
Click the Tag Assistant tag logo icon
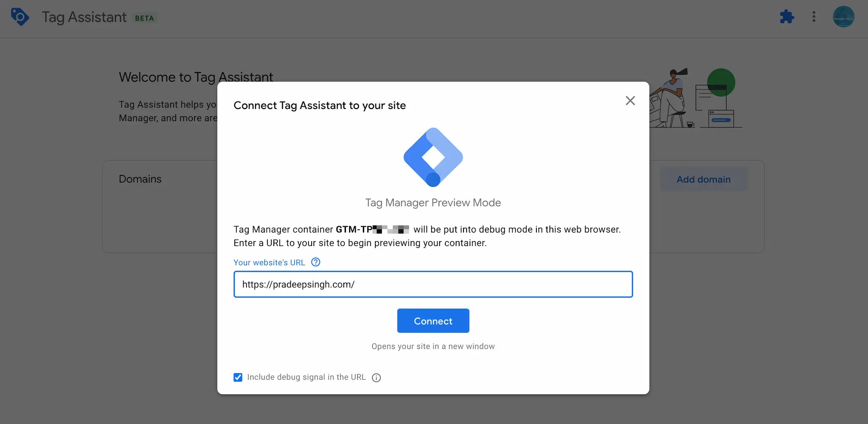click(20, 17)
